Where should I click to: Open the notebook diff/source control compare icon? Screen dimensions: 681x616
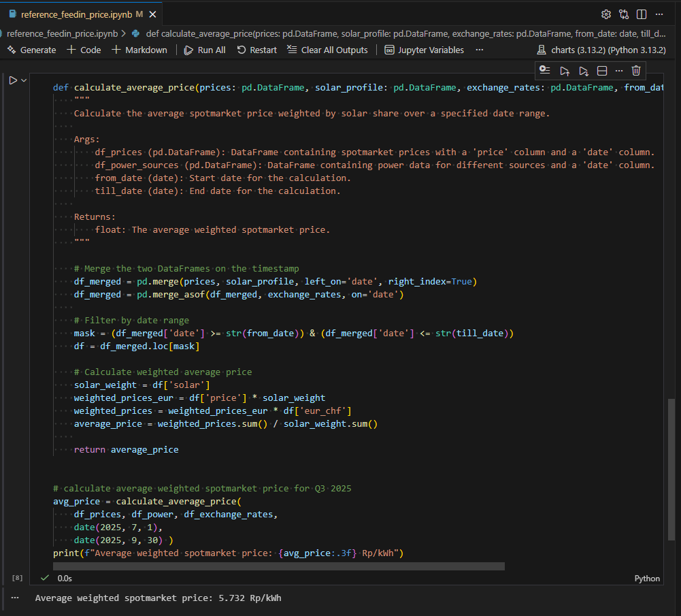point(623,14)
